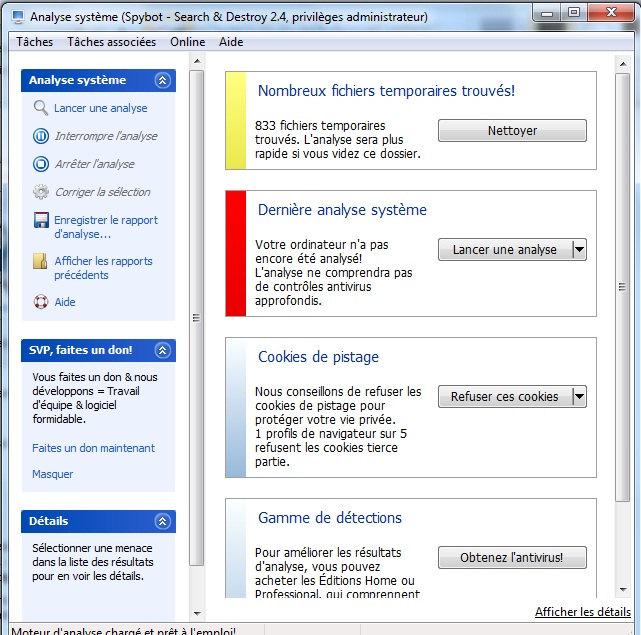Image resolution: width=641 pixels, height=635 pixels.
Task: Open the dropdown arrow next to Lancer une analyse button
Action: pos(579,250)
